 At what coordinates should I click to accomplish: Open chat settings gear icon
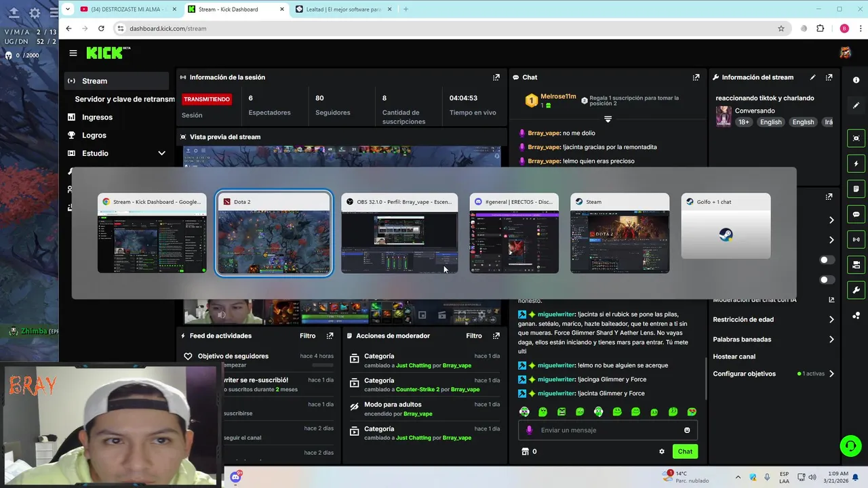pyautogui.click(x=662, y=451)
